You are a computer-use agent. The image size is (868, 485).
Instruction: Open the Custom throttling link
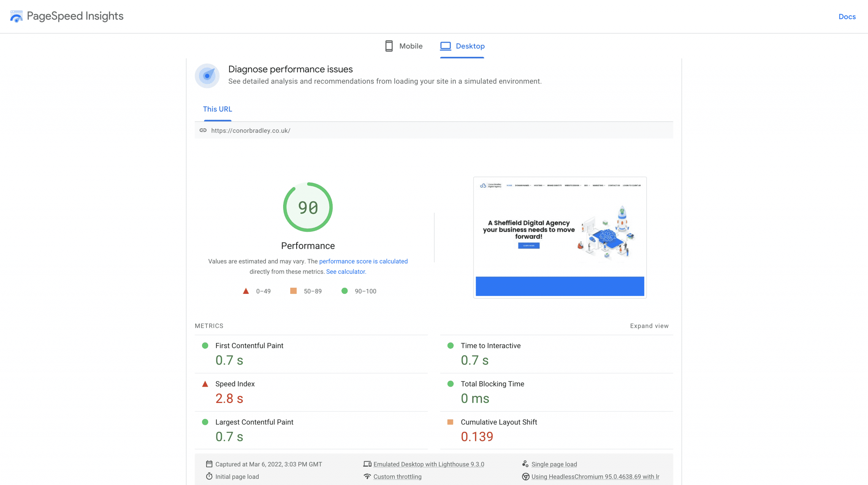(x=397, y=477)
